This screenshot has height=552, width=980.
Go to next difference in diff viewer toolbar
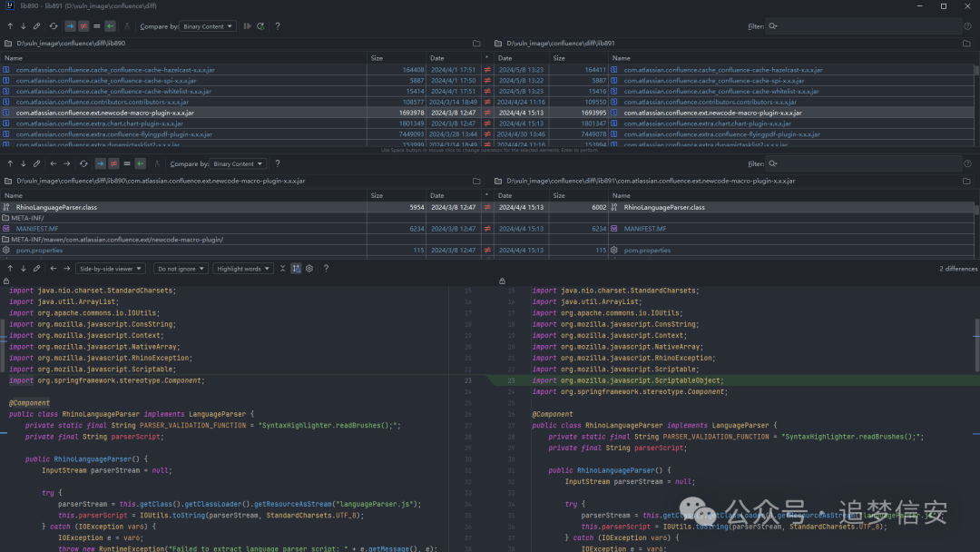[23, 269]
